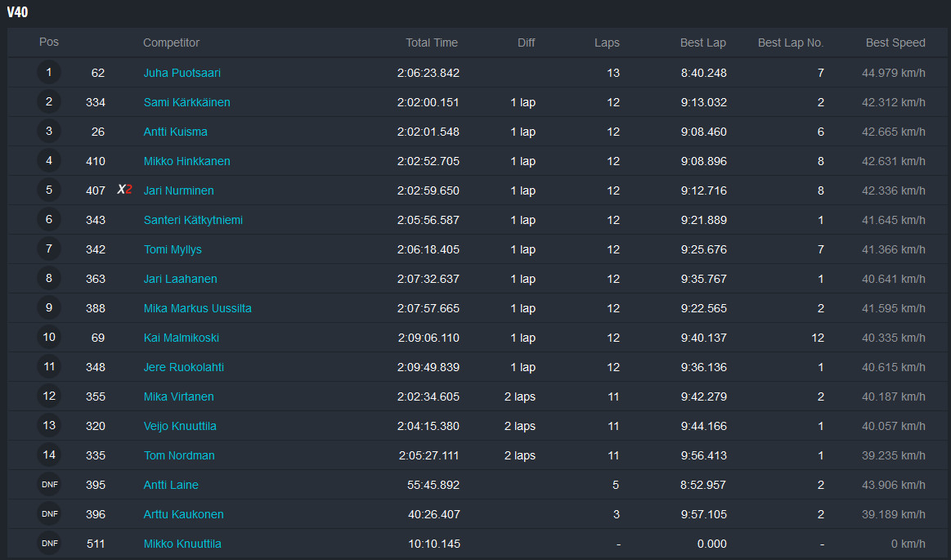Click the Best Lap column header

coord(703,43)
